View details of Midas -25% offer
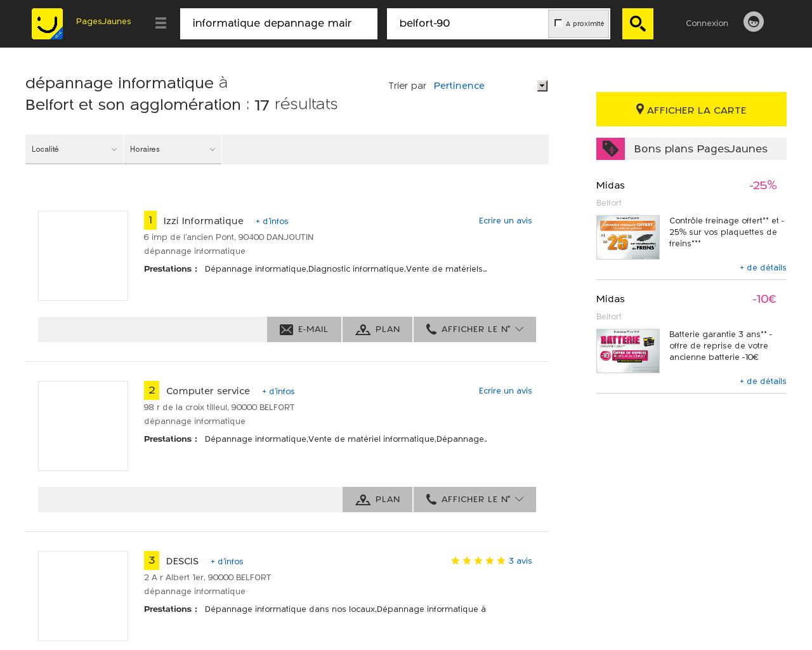The height and width of the screenshot is (650, 812). (763, 268)
